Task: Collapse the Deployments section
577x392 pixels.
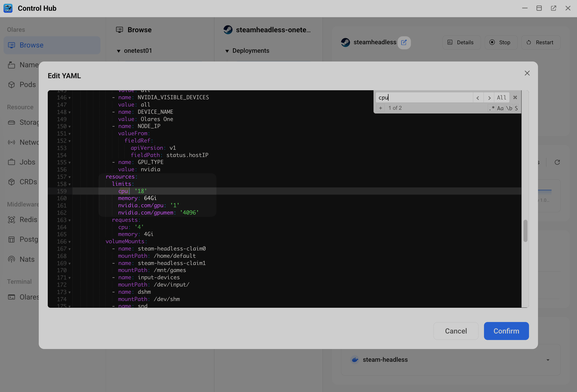Action: [227, 51]
